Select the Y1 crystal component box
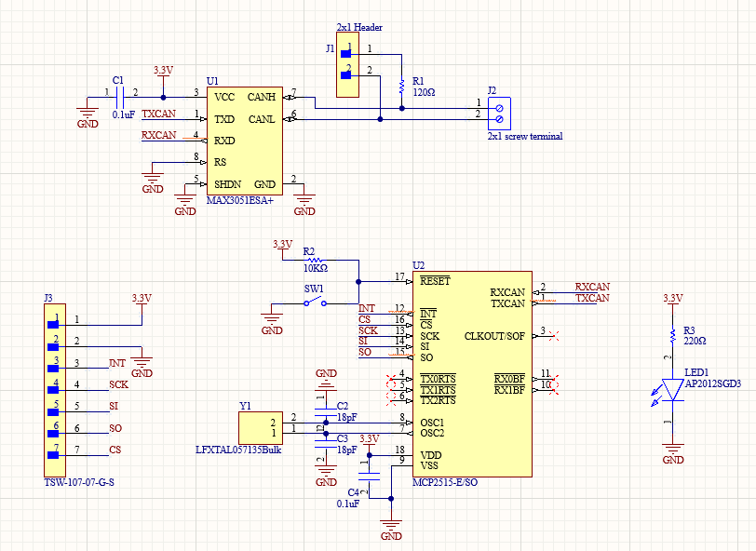The width and height of the screenshot is (756, 551). tap(261, 428)
